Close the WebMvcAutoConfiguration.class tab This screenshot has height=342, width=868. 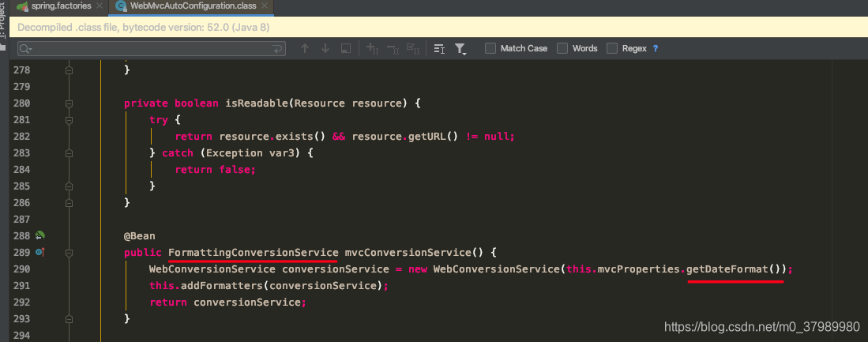point(263,6)
